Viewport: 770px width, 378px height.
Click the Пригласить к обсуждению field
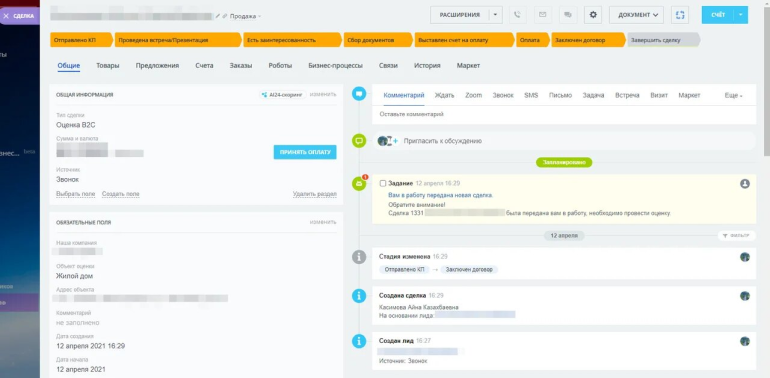564,141
